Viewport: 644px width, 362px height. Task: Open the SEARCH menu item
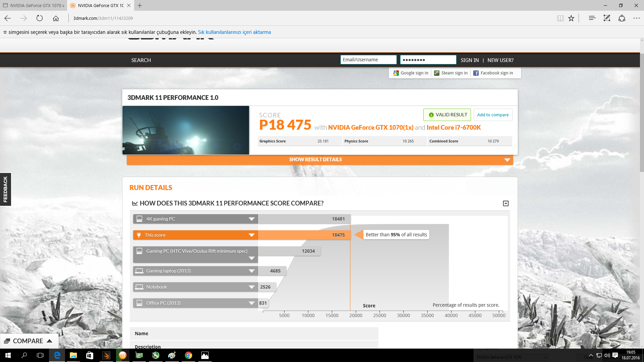(141, 60)
